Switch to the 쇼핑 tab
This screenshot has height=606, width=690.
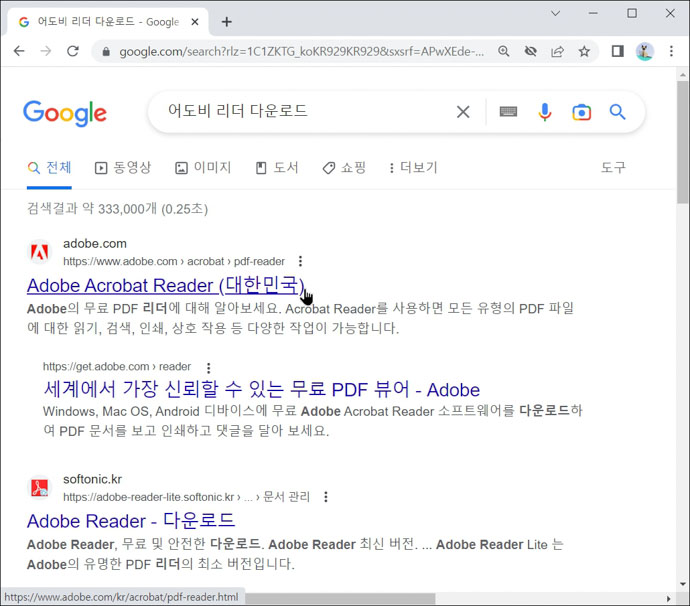[344, 168]
